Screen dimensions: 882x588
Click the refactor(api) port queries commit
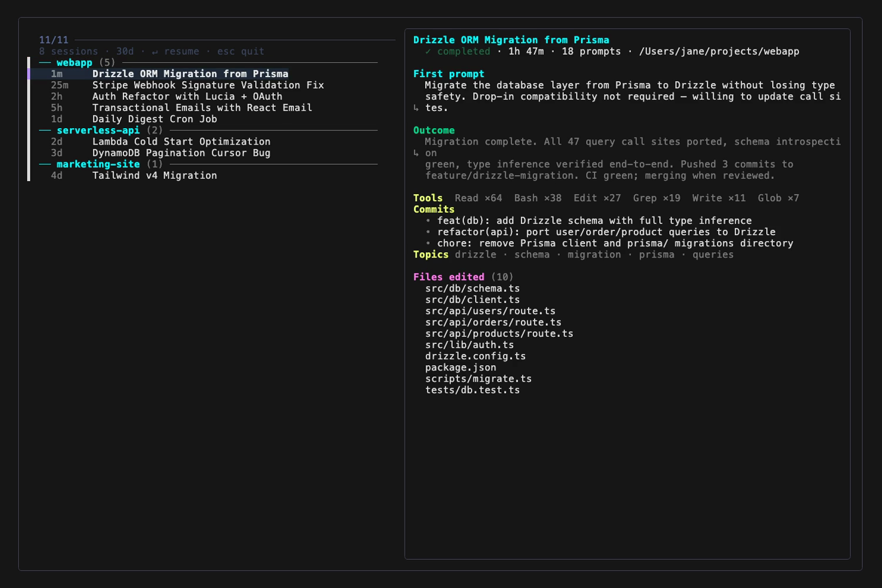click(606, 232)
